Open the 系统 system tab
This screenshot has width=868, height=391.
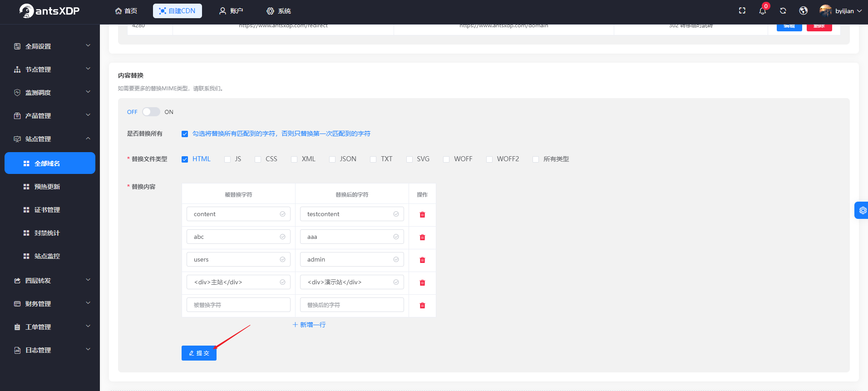279,11
